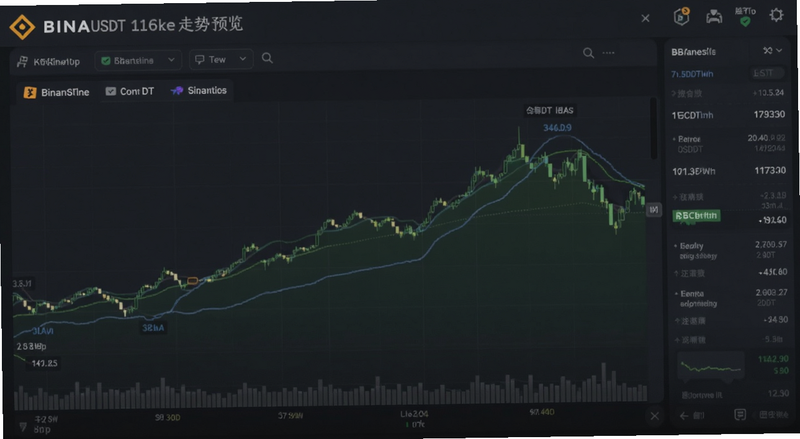Expand the Tew dropdown arrow

click(243, 59)
